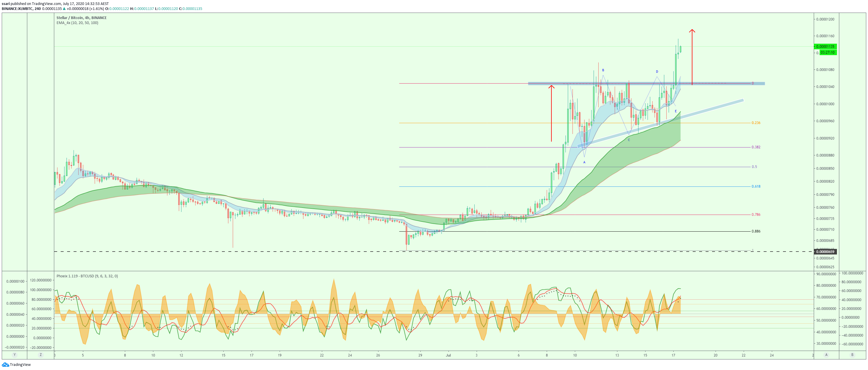Click the BINANCE:XLMBTC, 240 symbol header
This screenshot has height=370, width=868.
pos(21,9)
